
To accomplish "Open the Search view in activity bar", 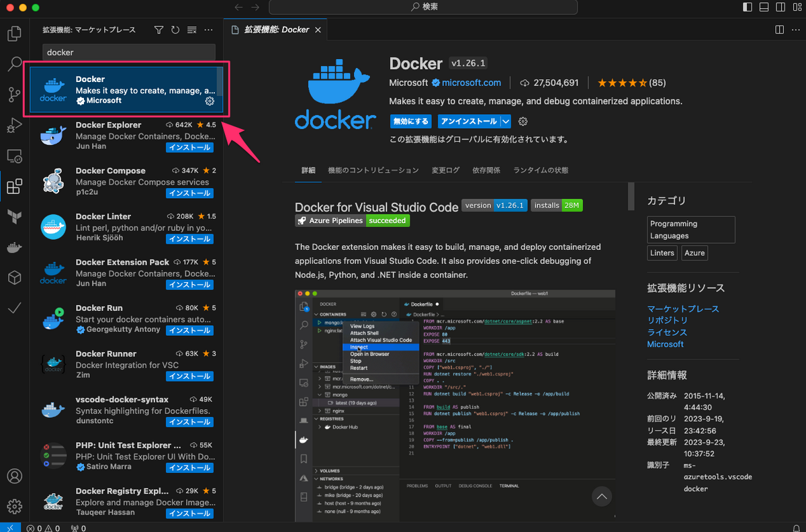I will tap(14, 64).
